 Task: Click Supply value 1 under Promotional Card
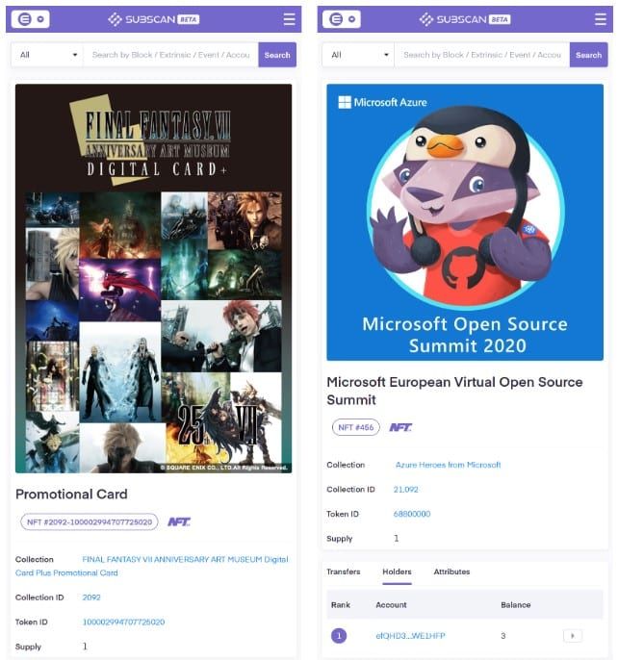(x=85, y=647)
